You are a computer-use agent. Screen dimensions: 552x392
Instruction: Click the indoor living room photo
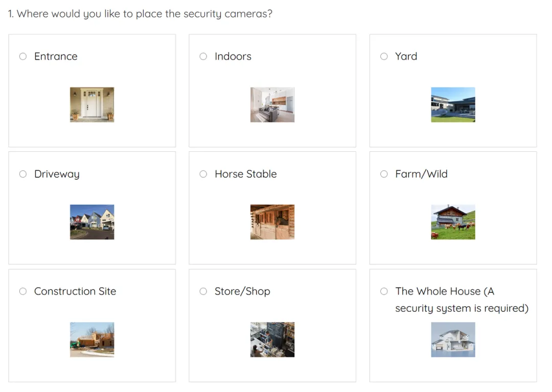click(x=272, y=105)
